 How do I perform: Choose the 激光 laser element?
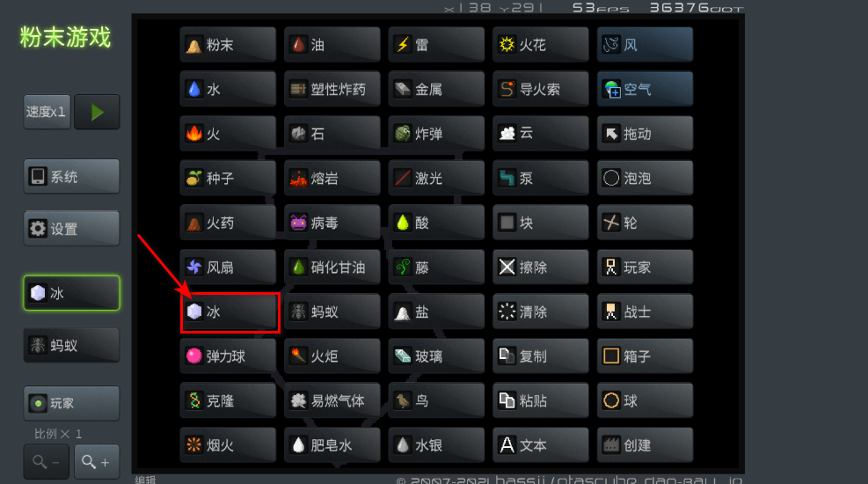[x=436, y=179]
